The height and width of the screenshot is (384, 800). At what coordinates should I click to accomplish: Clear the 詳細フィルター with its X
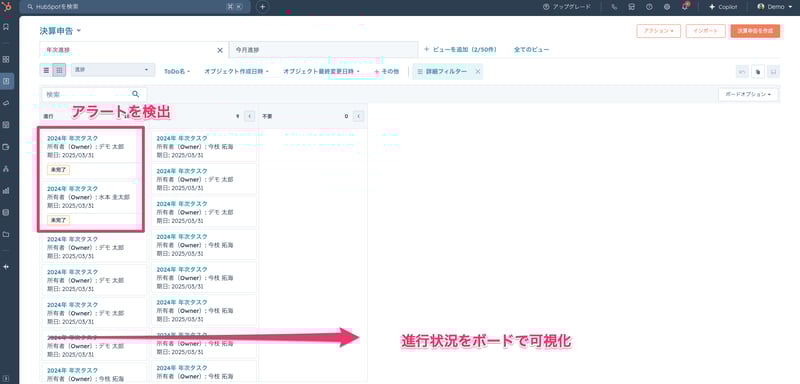pos(478,72)
